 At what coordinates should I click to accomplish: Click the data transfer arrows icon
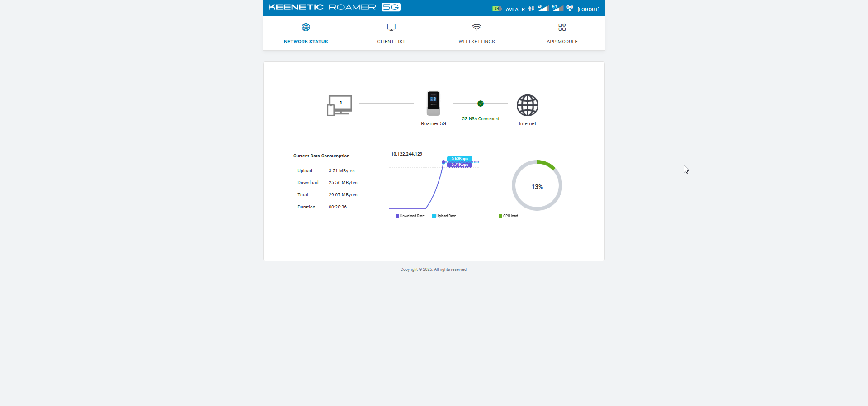pyautogui.click(x=531, y=9)
